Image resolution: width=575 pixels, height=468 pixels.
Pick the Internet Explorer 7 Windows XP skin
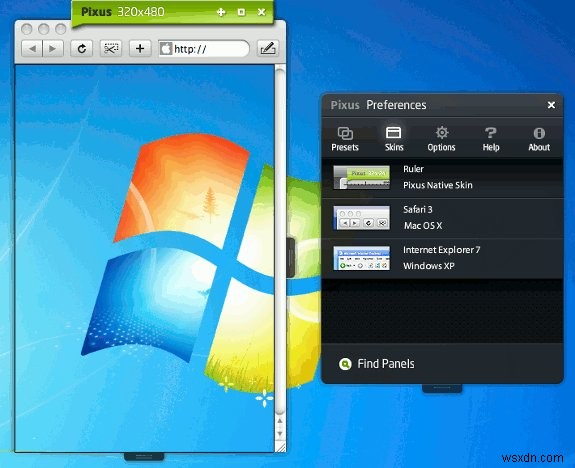click(x=442, y=258)
